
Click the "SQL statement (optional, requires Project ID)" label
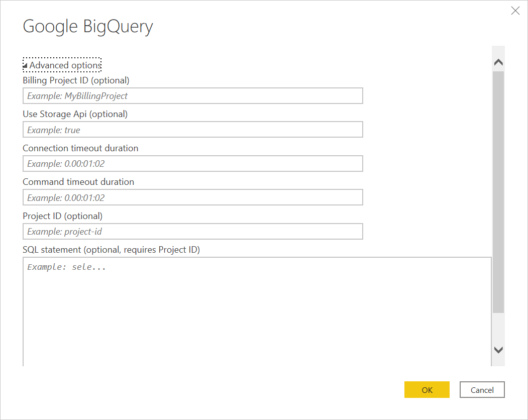click(111, 250)
